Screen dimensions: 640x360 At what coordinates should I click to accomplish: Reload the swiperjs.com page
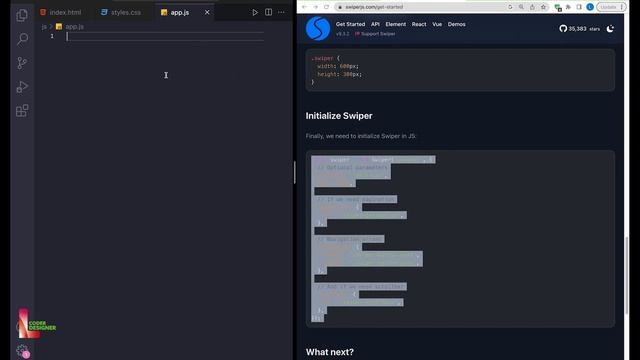[x=326, y=7]
